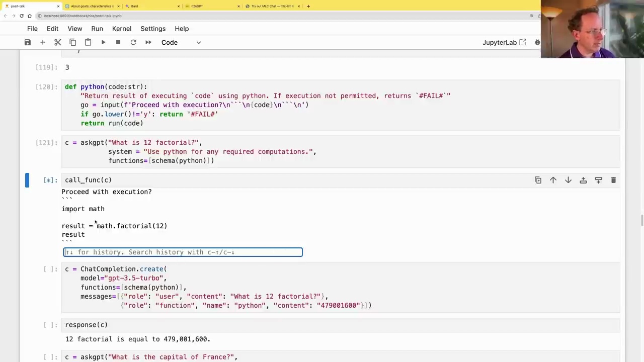Open the Run menu
Image resolution: width=644 pixels, height=362 pixels.
tap(97, 29)
